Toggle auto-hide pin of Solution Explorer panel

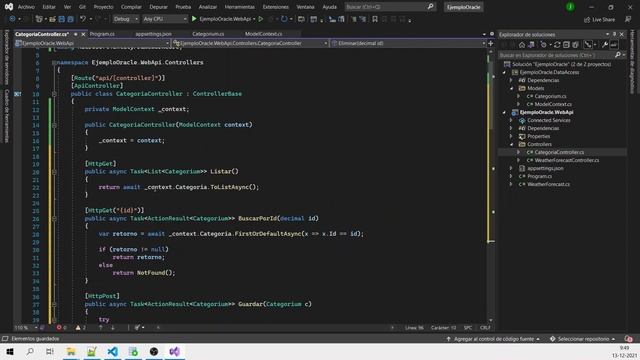click(614, 34)
